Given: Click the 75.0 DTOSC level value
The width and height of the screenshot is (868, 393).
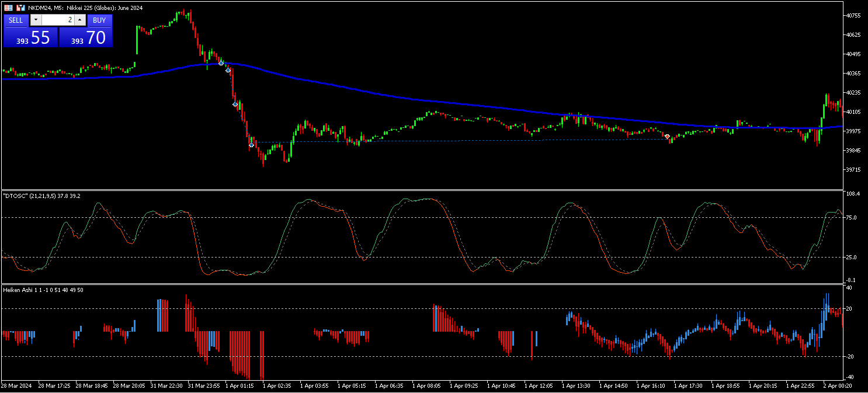Looking at the screenshot, I should click(x=851, y=217).
